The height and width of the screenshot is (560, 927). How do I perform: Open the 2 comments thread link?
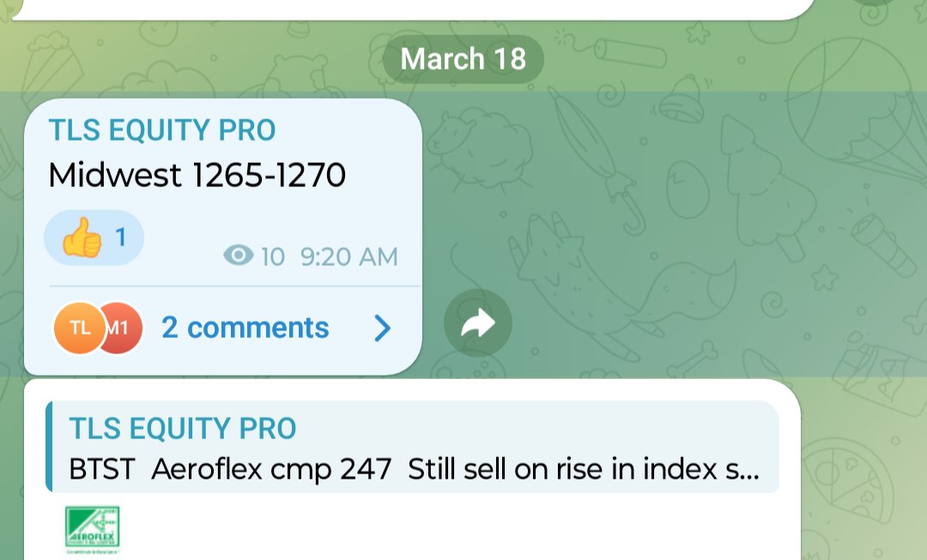[x=245, y=328]
